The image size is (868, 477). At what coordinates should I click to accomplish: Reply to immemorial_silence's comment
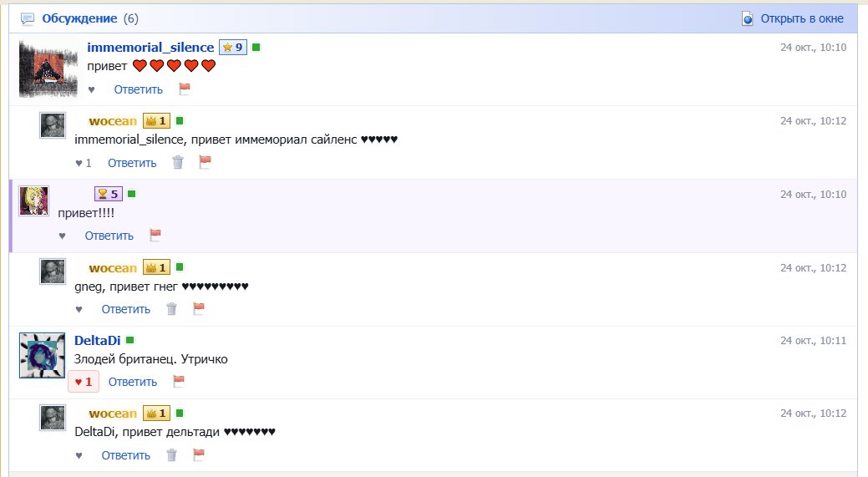pyautogui.click(x=139, y=89)
